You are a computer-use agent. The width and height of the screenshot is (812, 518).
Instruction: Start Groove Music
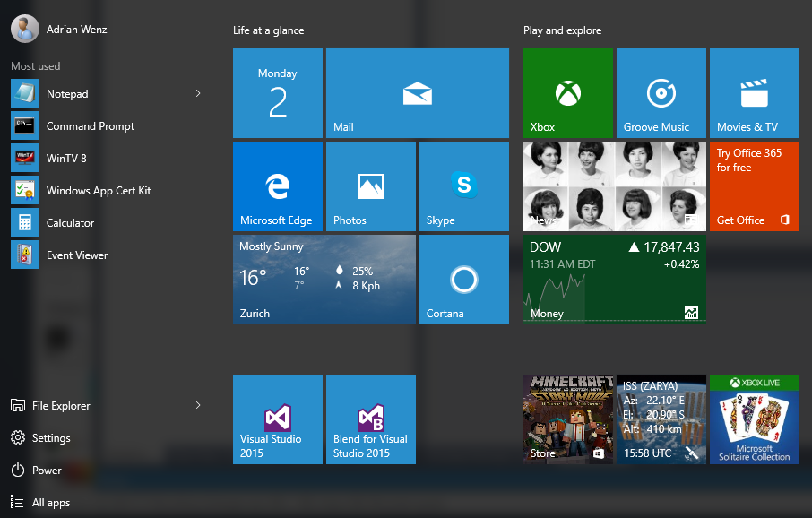tap(661, 93)
